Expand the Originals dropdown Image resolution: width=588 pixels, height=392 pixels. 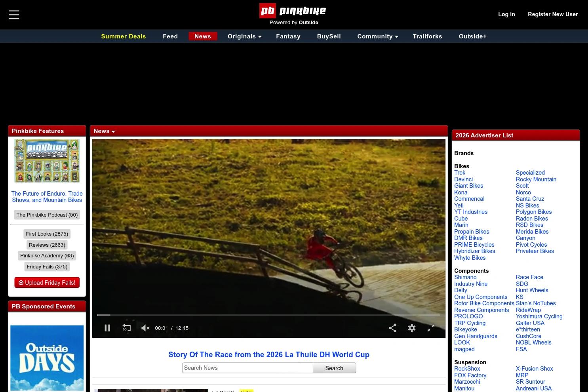click(x=244, y=36)
